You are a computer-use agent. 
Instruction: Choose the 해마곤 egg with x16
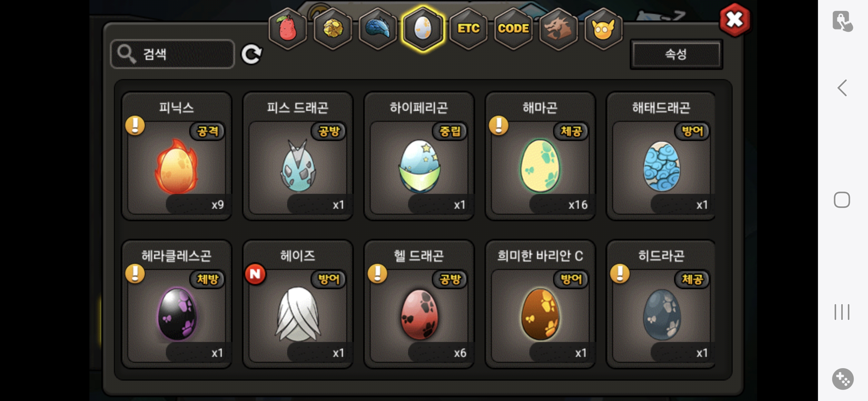540,156
